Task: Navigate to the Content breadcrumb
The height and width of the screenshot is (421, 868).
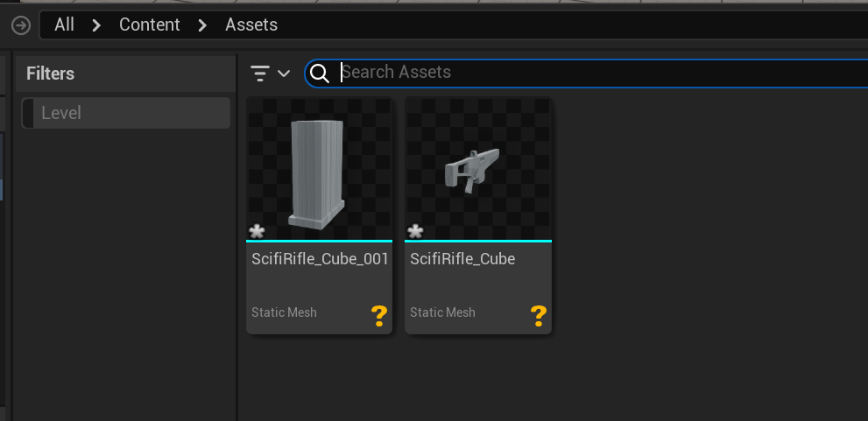Action: (150, 25)
